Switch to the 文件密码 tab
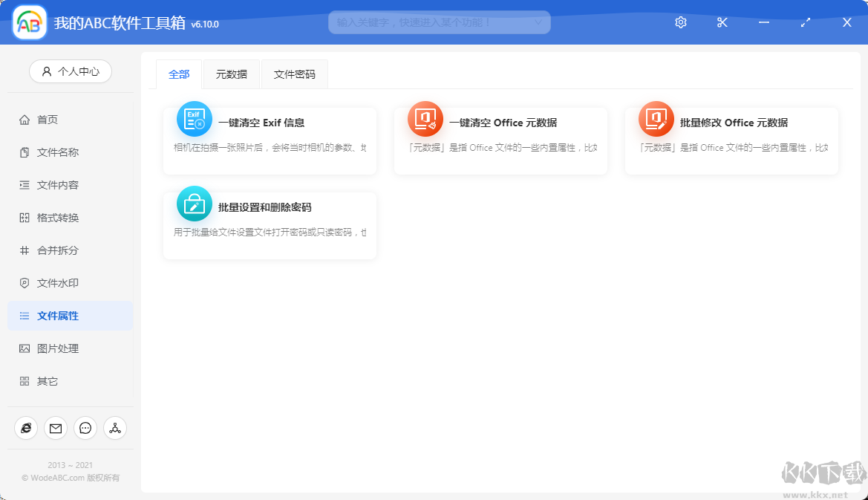Image resolution: width=868 pixels, height=500 pixels. pyautogui.click(x=294, y=74)
